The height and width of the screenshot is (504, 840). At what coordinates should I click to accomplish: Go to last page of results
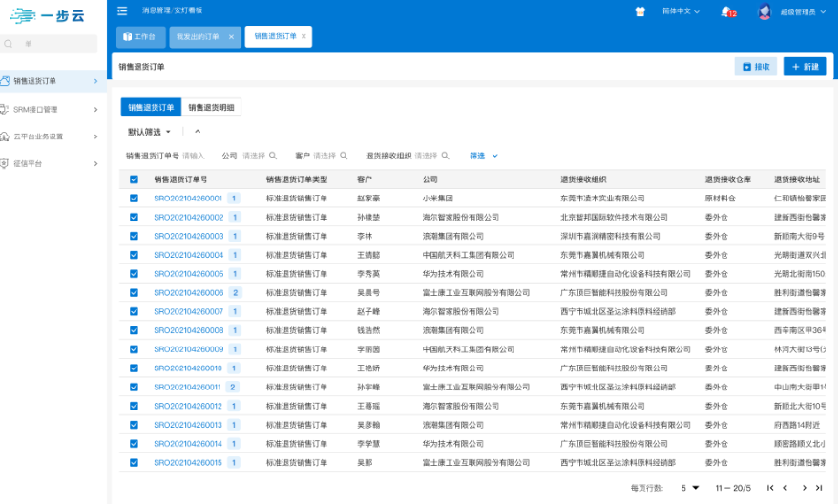coord(819,488)
